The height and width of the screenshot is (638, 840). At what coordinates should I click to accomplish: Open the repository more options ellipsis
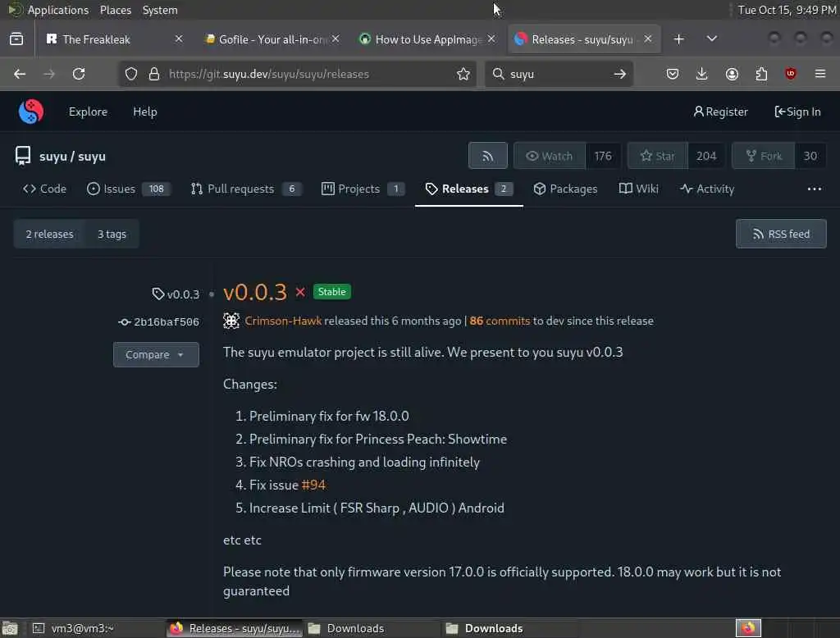(815, 189)
